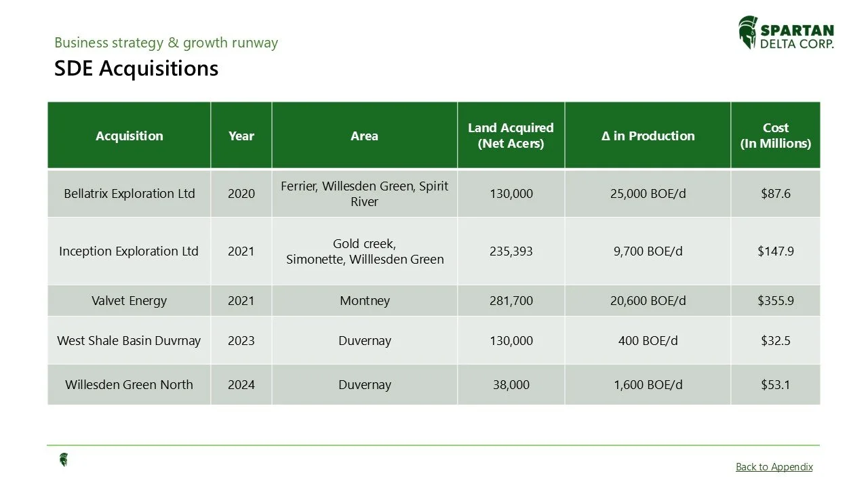Viewport: 868px width, 488px height.
Task: Select the West Shale Basin Duvrnay row
Action: point(129,341)
